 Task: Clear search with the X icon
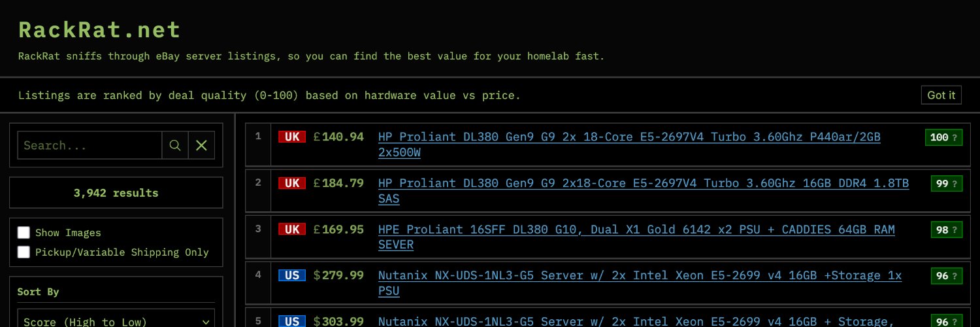pos(201,145)
